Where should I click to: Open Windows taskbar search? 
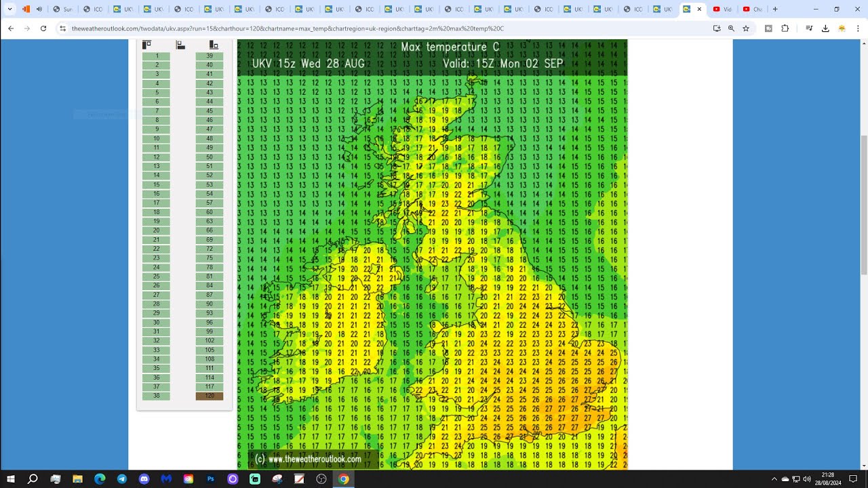tap(33, 479)
